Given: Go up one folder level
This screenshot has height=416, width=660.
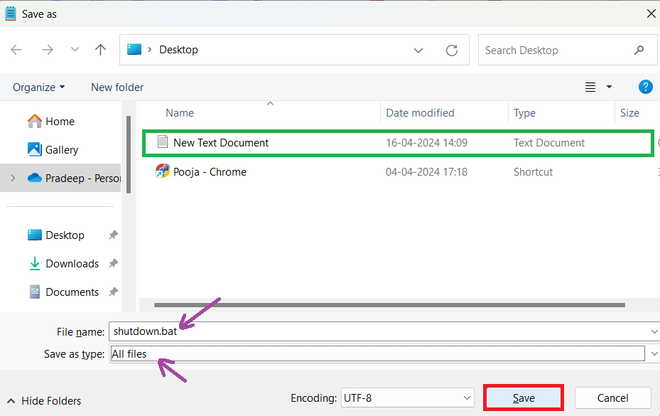Looking at the screenshot, I should [100, 50].
